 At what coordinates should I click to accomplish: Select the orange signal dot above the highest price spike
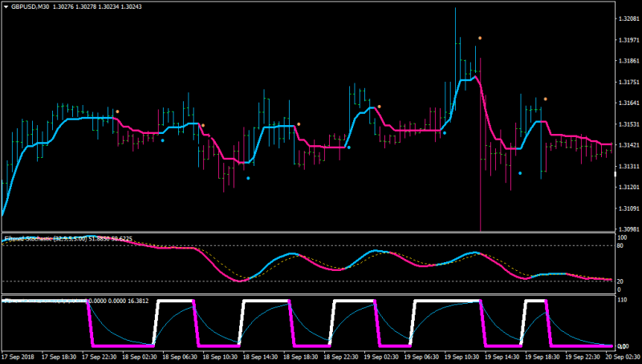[x=480, y=38]
